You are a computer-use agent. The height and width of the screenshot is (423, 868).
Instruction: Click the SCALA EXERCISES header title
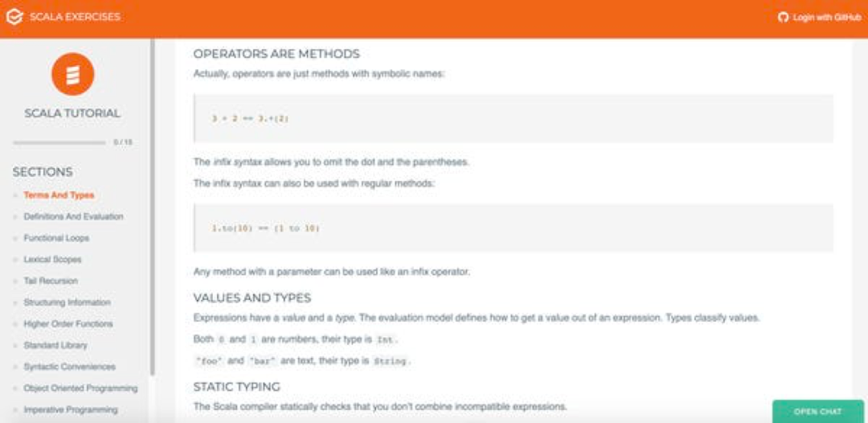tap(75, 17)
